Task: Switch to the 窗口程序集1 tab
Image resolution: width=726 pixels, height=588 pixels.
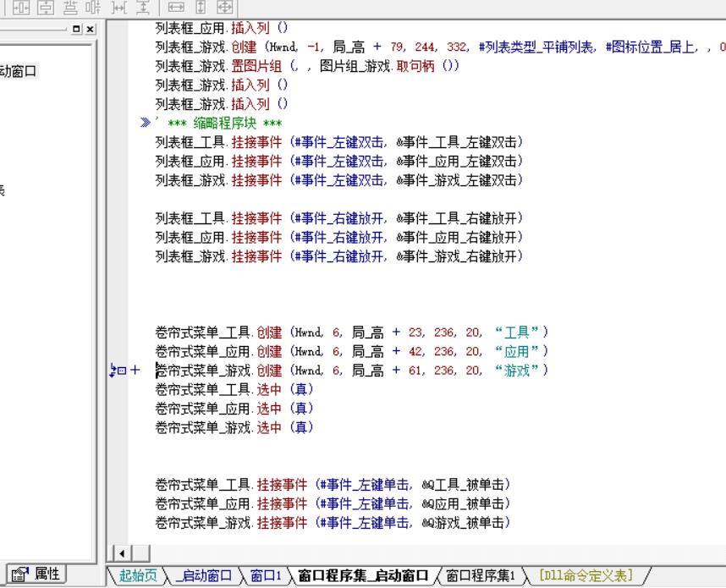Action: 480,575
